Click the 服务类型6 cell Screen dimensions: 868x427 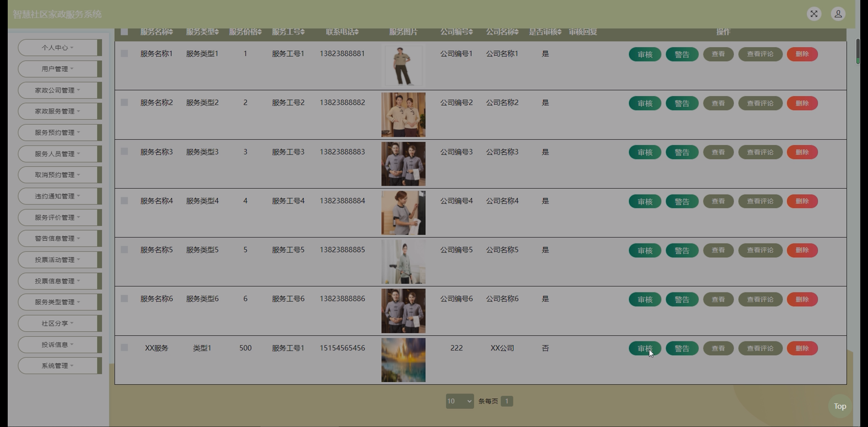coord(202,299)
